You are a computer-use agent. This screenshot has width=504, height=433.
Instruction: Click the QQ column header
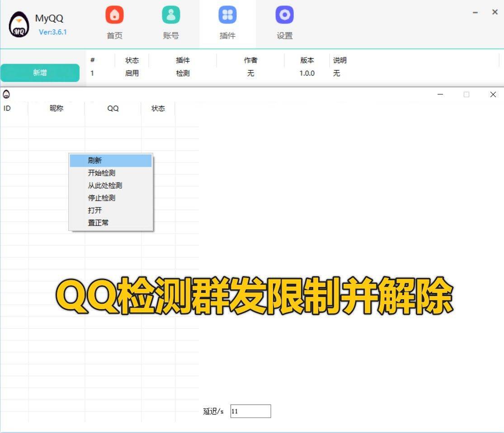click(113, 108)
